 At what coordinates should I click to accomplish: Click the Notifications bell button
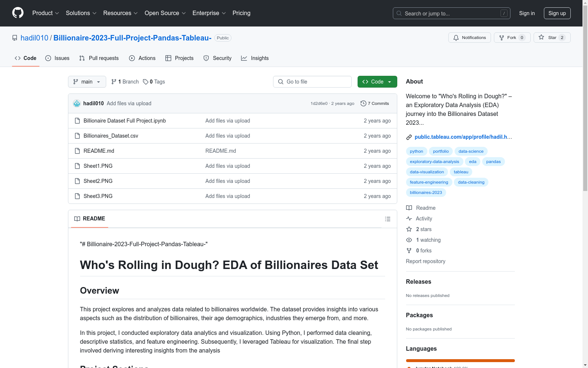469,38
